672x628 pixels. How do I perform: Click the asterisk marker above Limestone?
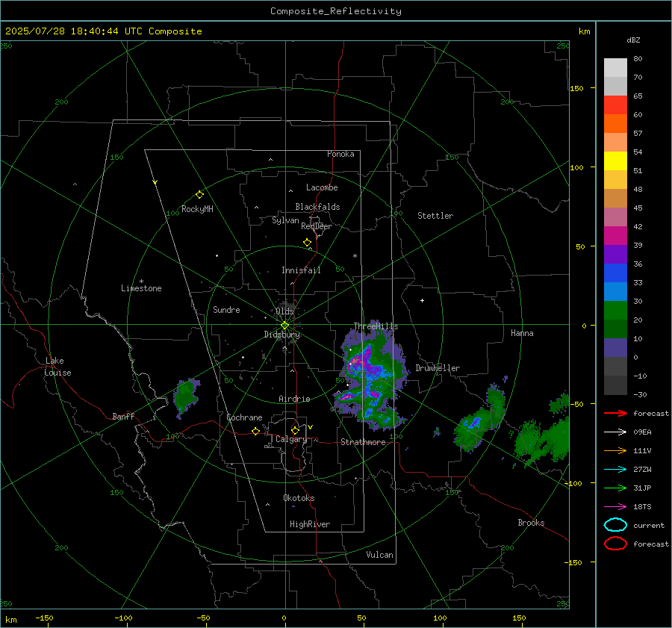point(141,282)
